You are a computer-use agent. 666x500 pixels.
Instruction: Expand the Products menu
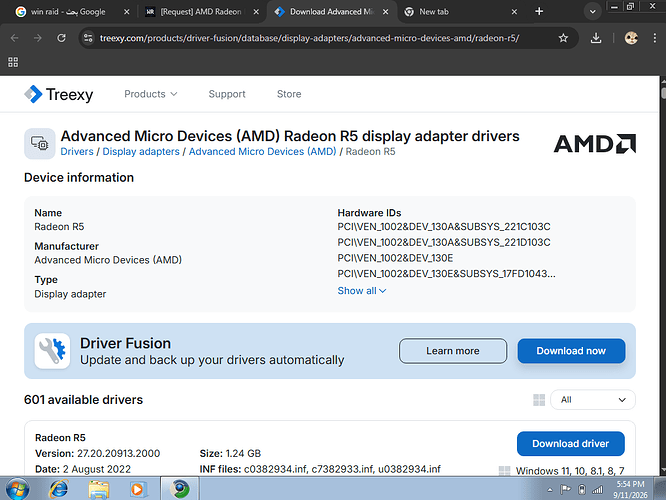coord(150,94)
